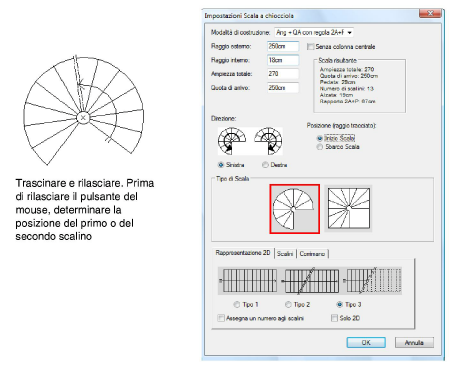Open the Modalità di costruzione dropdown

[x=314, y=32]
